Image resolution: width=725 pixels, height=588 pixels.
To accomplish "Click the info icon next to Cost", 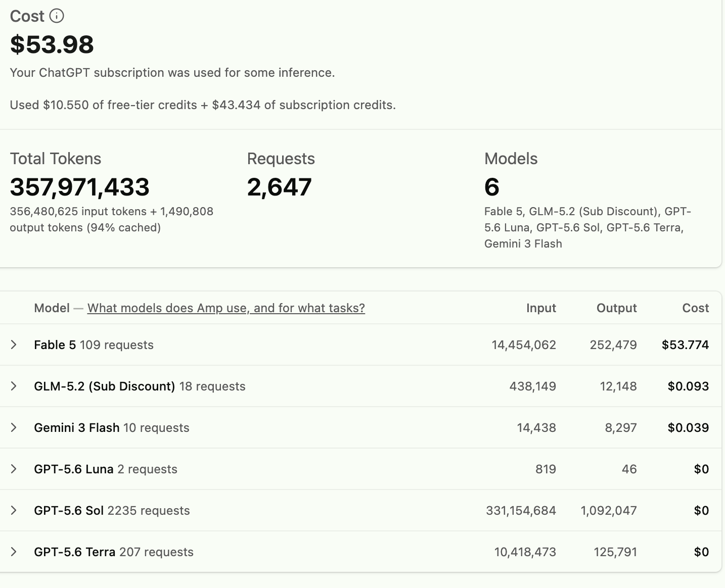I will pos(57,16).
